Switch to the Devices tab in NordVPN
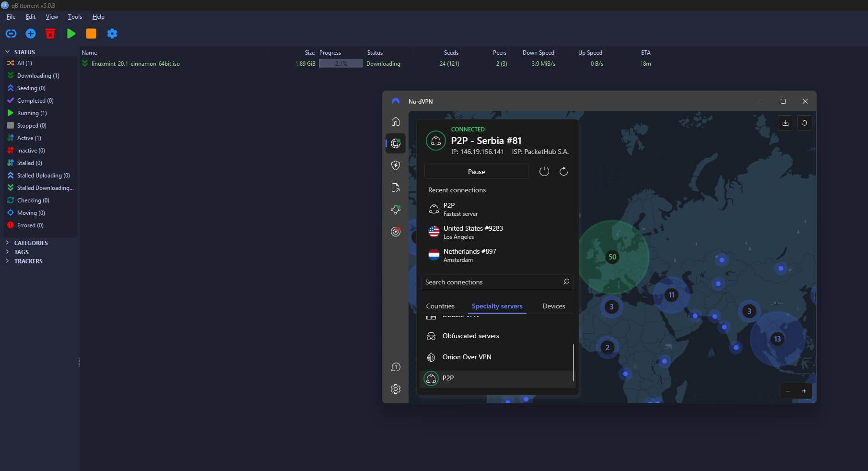This screenshot has height=471, width=868. pyautogui.click(x=554, y=306)
